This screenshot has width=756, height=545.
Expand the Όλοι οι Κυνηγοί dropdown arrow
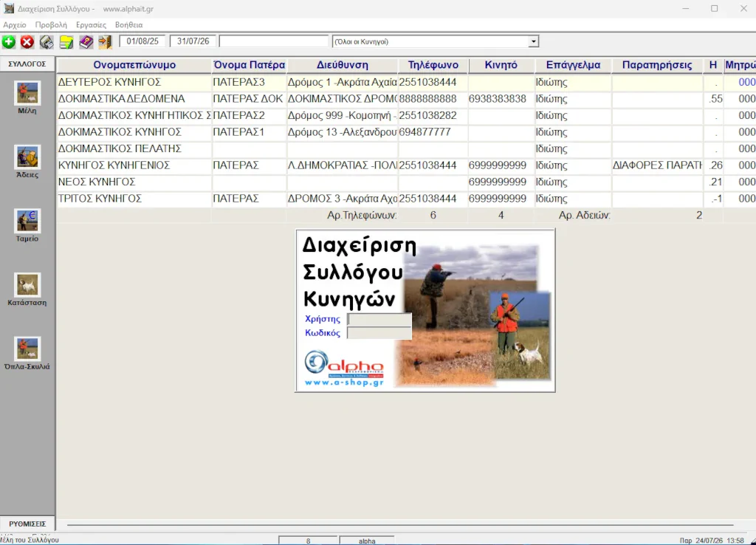click(x=533, y=41)
